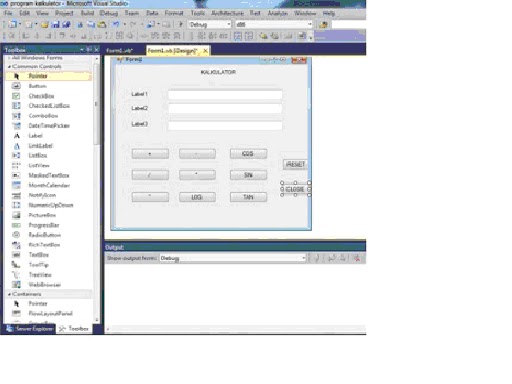
Task: Pick the ProgressBar toolbox control
Action: click(x=44, y=225)
